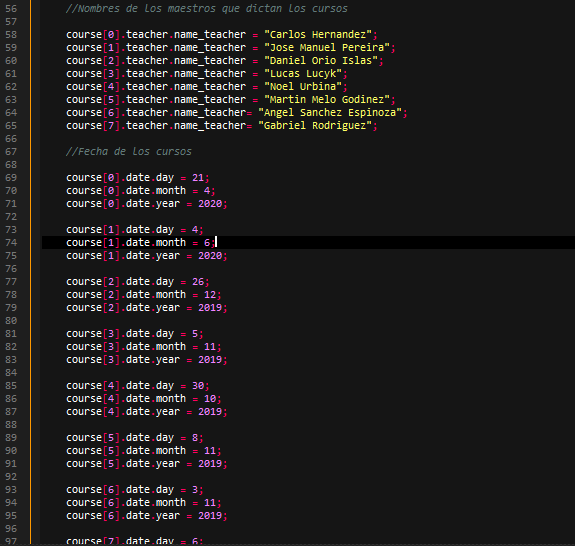This screenshot has height=546, width=575.
Task: Click course[6].date.day value 3
Action: pyautogui.click(x=195, y=490)
